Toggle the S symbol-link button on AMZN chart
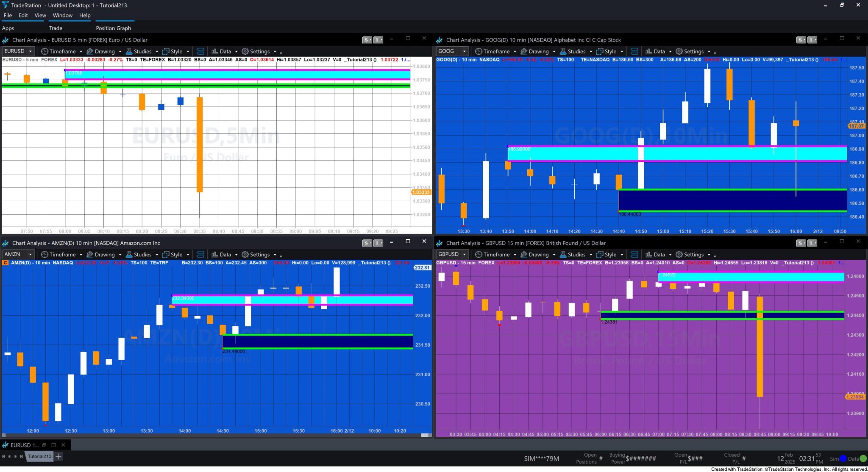868x472 pixels. pos(366,243)
